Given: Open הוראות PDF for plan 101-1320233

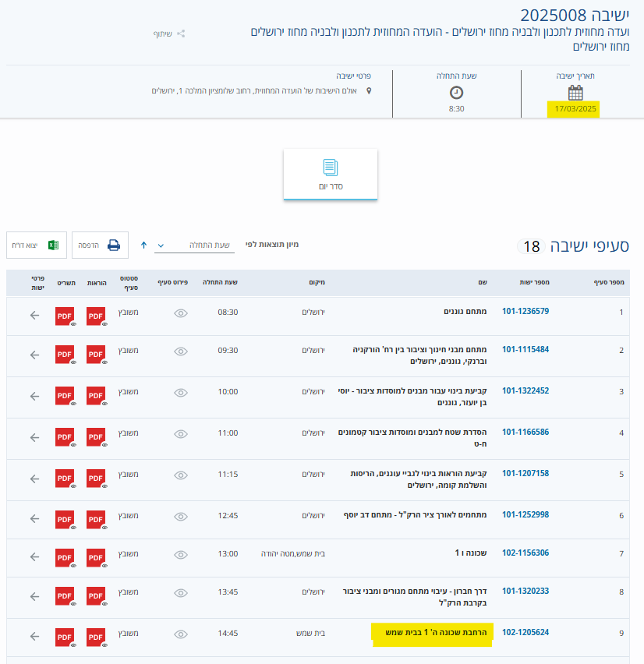Looking at the screenshot, I should click(96, 596).
